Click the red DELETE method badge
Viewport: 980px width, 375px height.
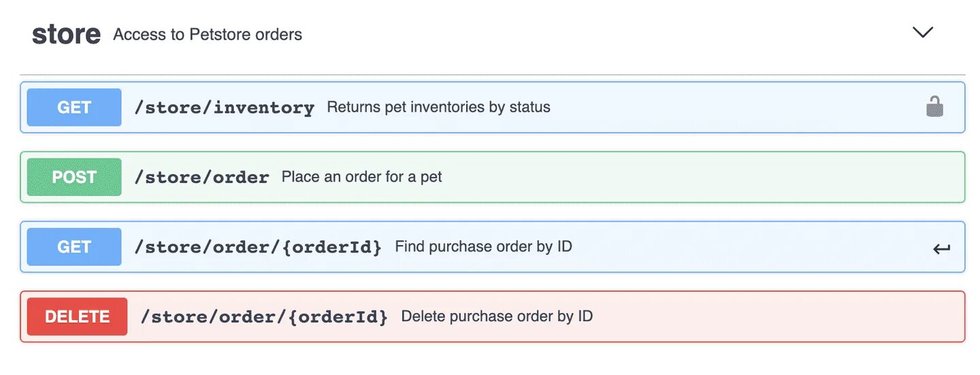77,316
